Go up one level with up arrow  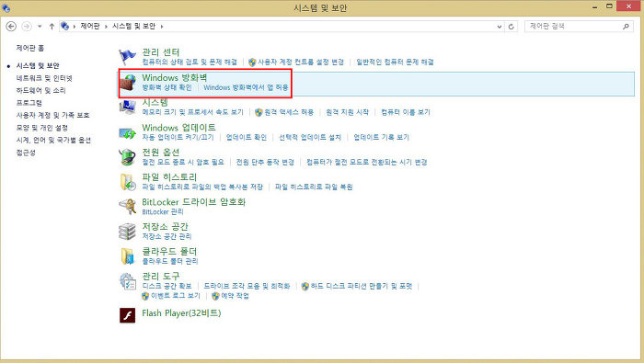[x=52, y=27]
